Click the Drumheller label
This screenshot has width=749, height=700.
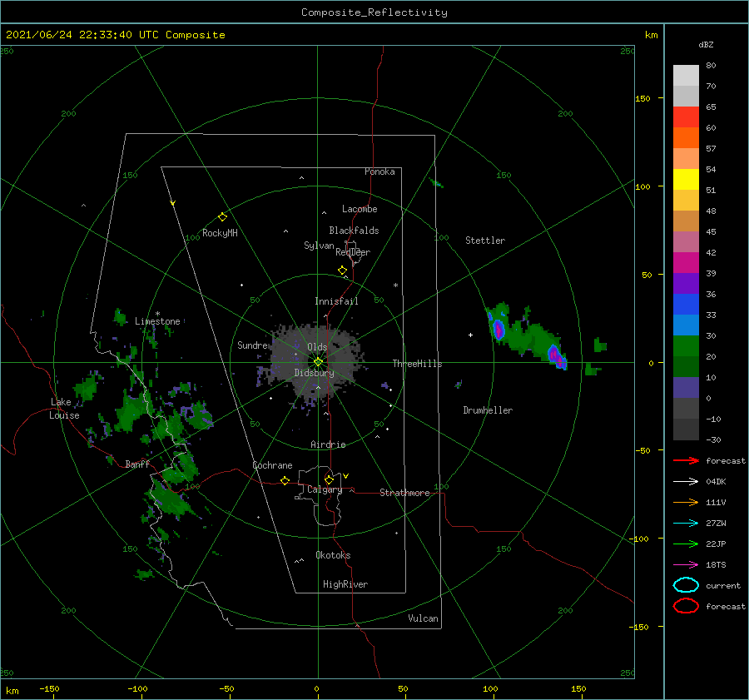coord(488,410)
